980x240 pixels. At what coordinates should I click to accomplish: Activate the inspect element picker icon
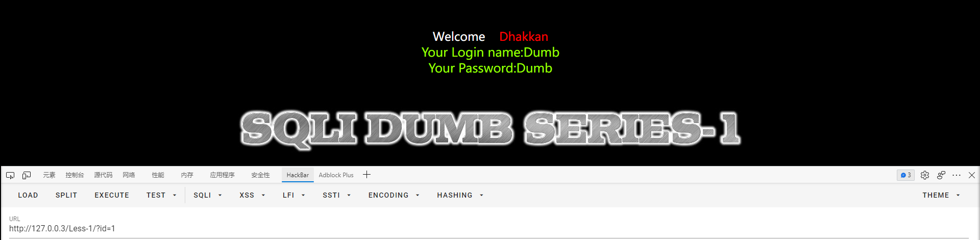(x=10, y=175)
